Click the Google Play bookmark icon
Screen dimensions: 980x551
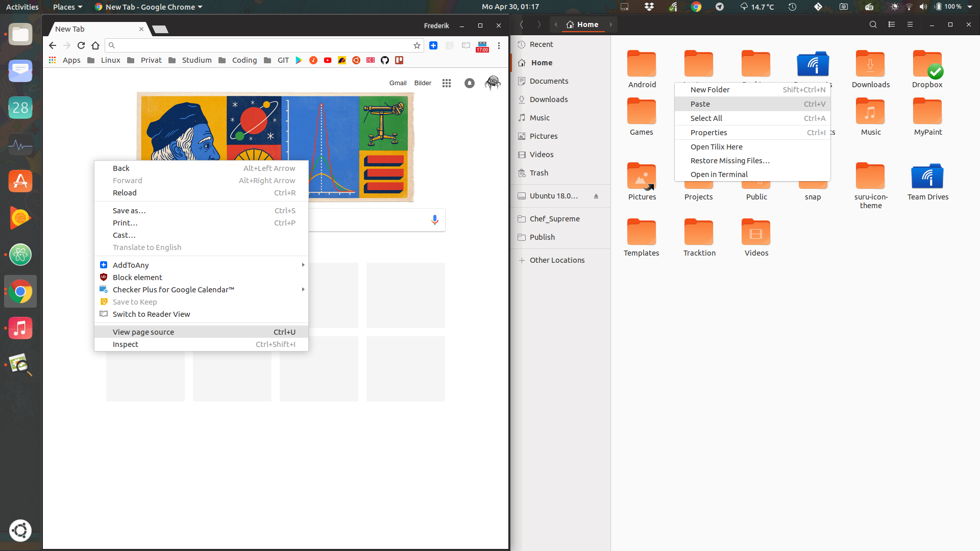click(299, 60)
